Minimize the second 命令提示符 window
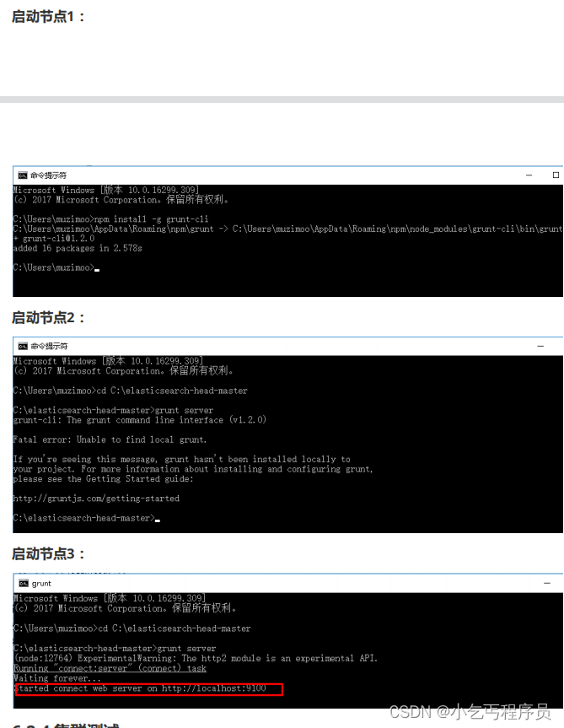564x728 pixels. pyautogui.click(x=540, y=346)
